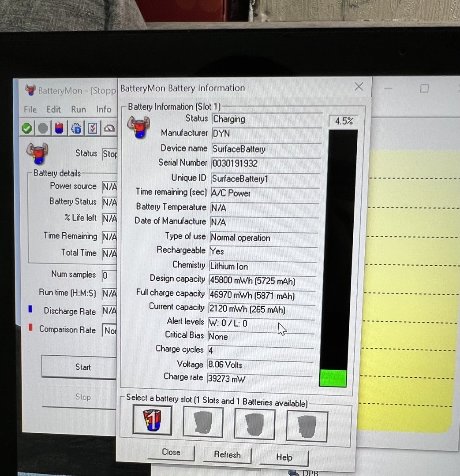Click the blue gear toolbar icon
The image size is (460, 476).
pos(76,128)
